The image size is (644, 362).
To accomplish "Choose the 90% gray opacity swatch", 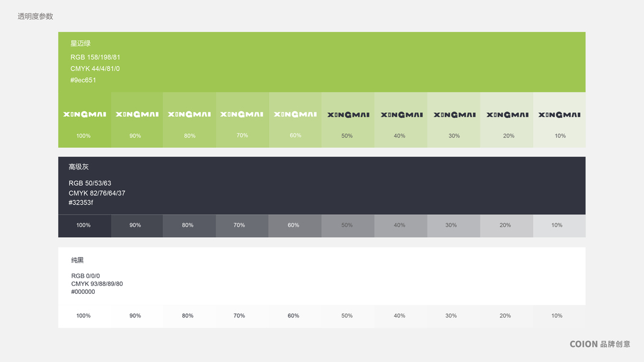I will (137, 226).
